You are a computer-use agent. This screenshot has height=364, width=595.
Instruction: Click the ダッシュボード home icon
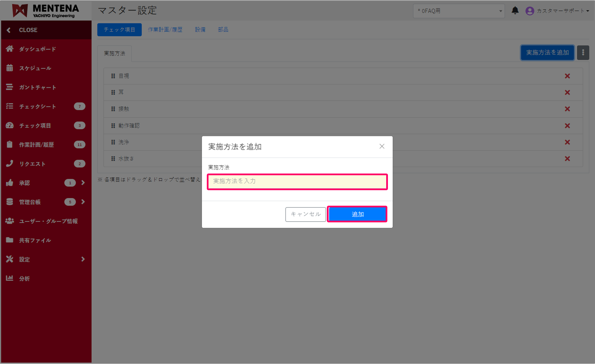coord(10,49)
